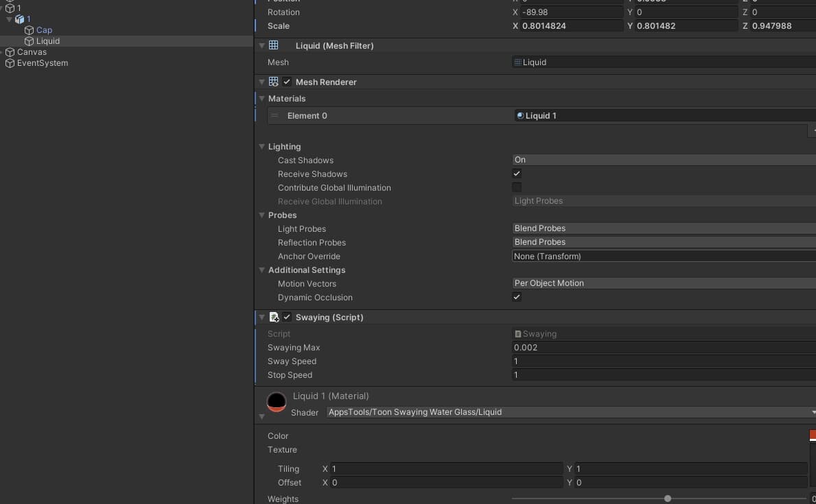
Task: Enable Contribute Global Illumination
Action: click(517, 187)
